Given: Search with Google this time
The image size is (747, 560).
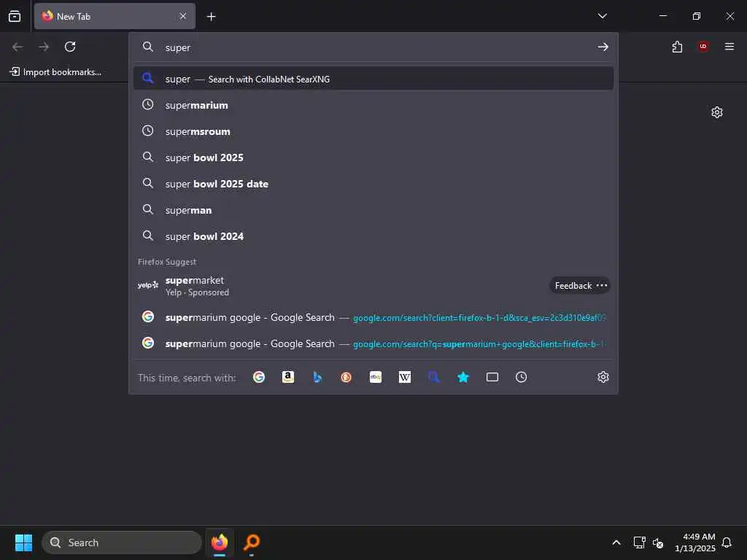Looking at the screenshot, I should pyautogui.click(x=259, y=377).
